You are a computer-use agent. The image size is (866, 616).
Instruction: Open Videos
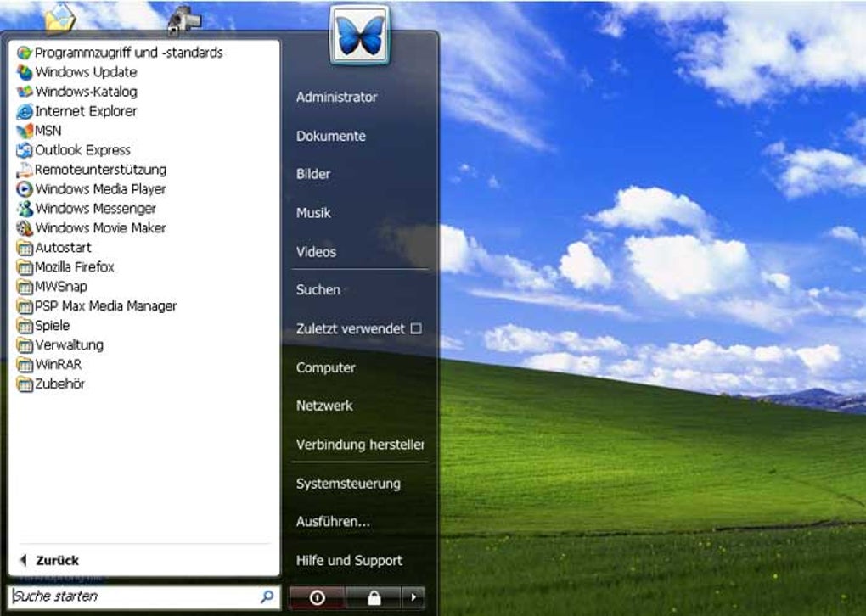[x=316, y=252]
